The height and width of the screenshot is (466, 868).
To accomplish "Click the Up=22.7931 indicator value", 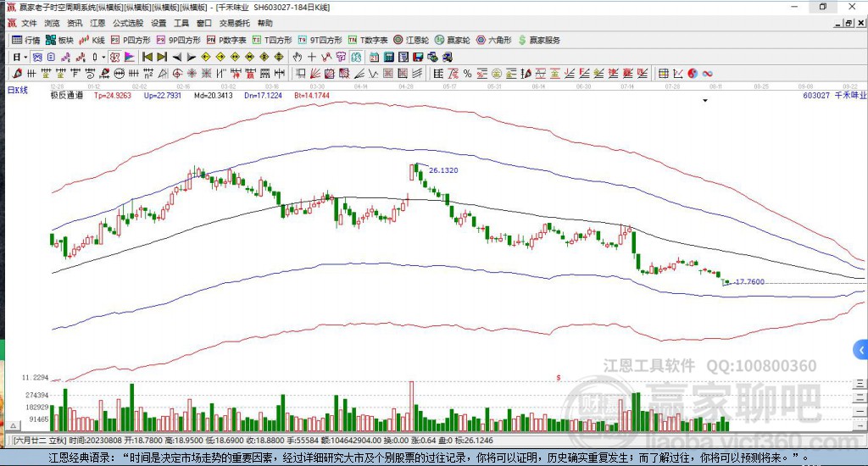I will (163, 95).
